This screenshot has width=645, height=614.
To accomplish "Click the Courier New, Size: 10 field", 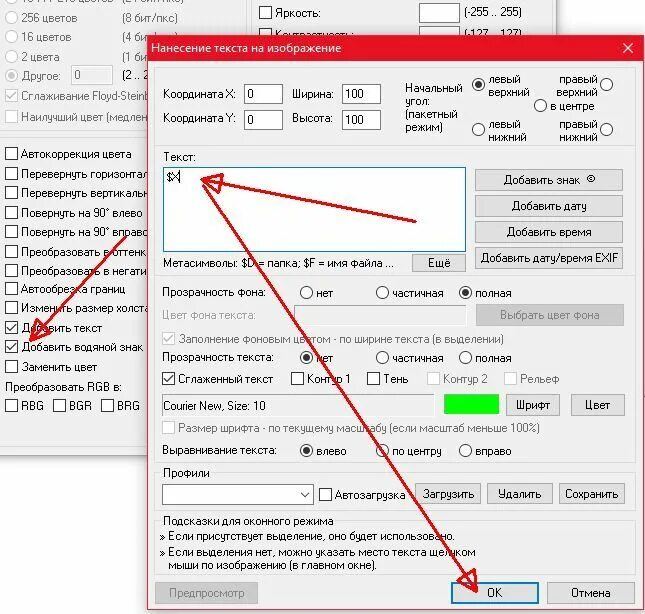I will [x=298, y=405].
